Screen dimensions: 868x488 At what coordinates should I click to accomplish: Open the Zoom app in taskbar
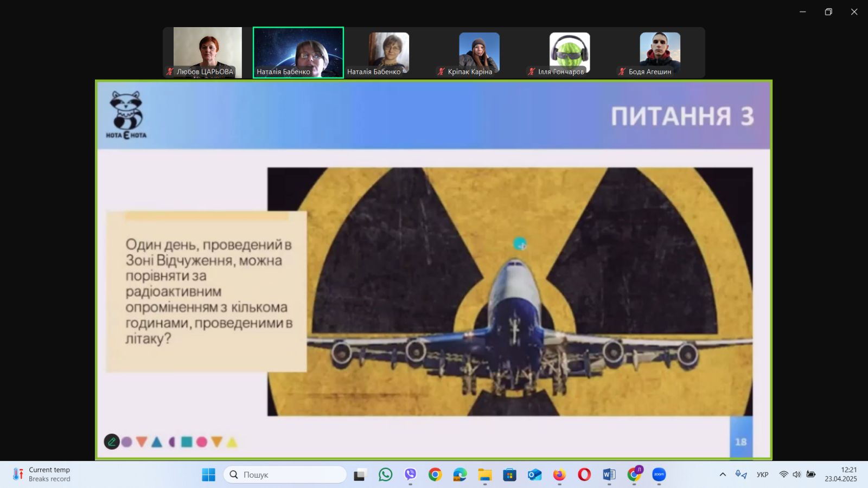click(659, 474)
